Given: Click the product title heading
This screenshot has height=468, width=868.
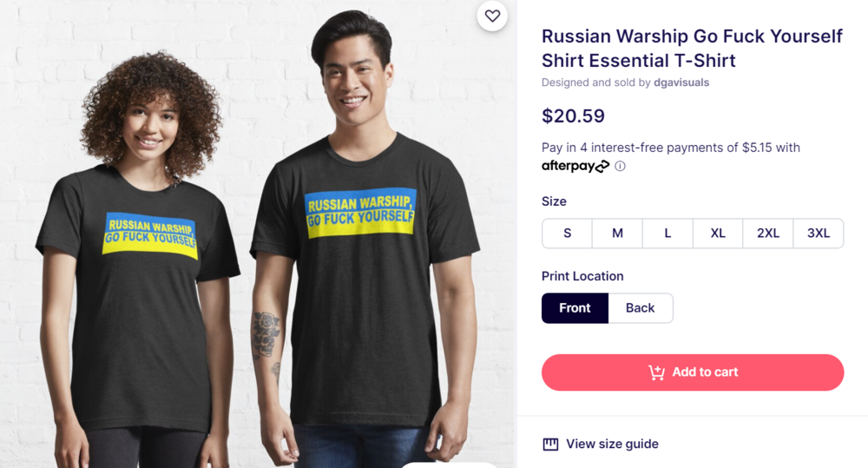Looking at the screenshot, I should 692,49.
